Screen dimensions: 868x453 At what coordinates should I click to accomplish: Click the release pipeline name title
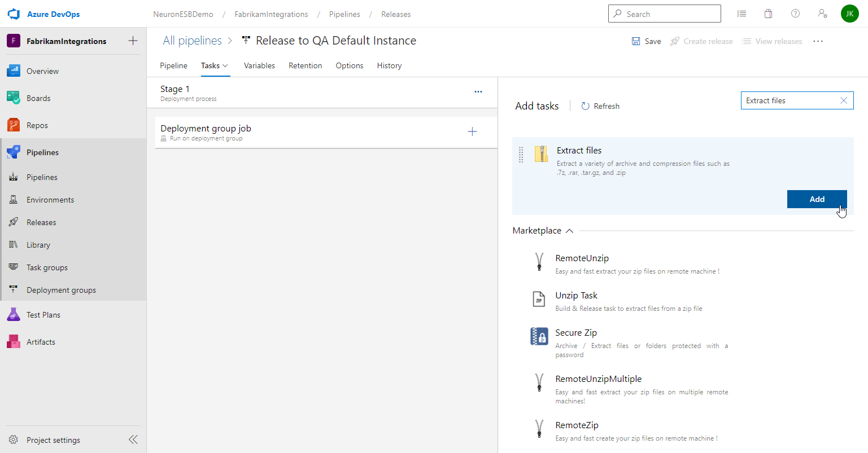tap(336, 41)
